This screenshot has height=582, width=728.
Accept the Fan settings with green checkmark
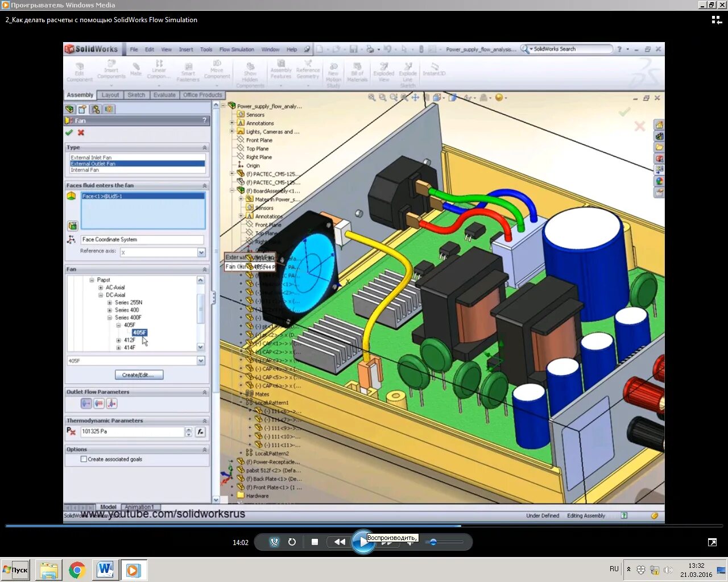[x=69, y=132]
